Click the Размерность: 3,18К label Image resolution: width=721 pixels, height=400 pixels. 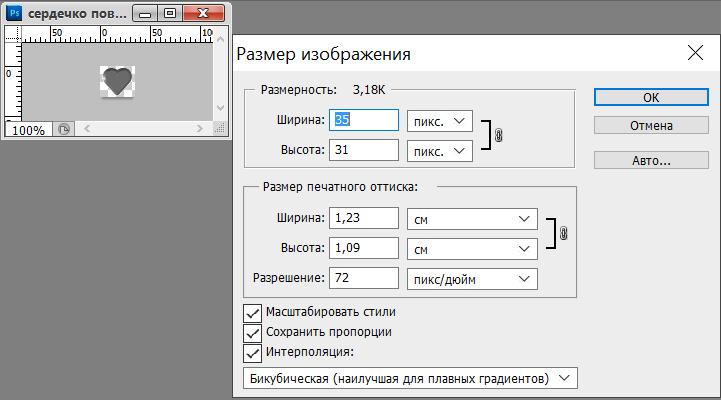tap(323, 90)
